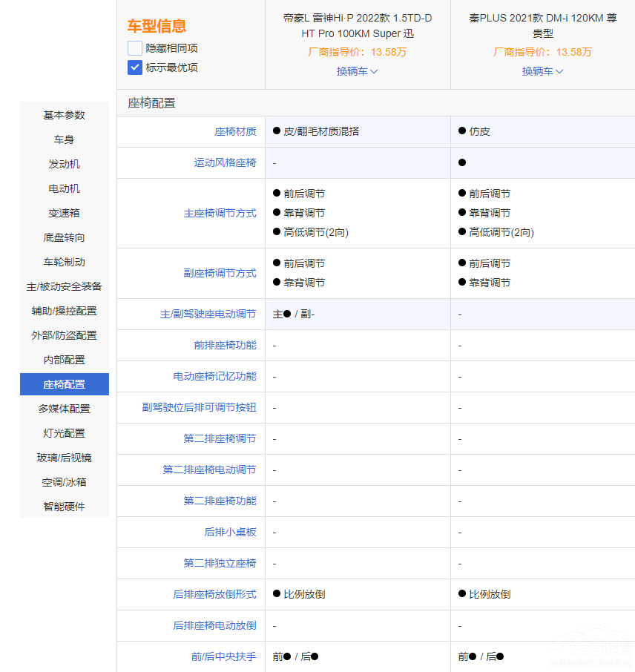The height and width of the screenshot is (672, 635).
Task: Check the 隐藏相同项 checkbox
Action: tap(135, 48)
